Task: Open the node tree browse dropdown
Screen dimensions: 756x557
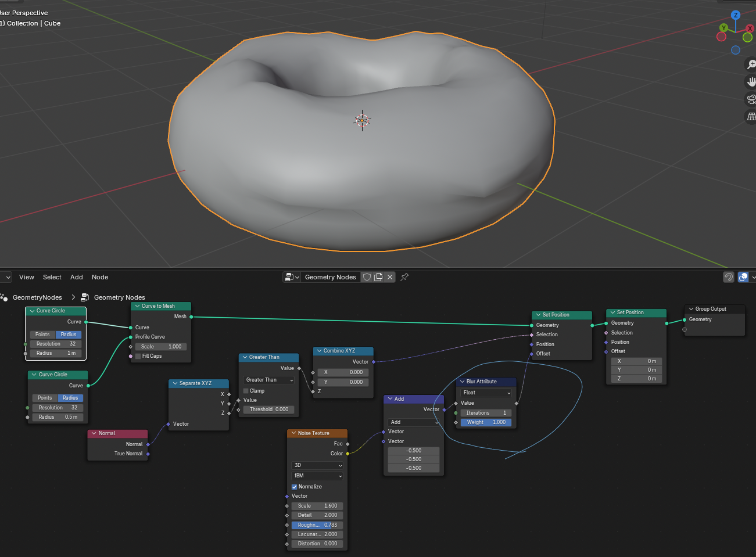Action: pos(292,277)
